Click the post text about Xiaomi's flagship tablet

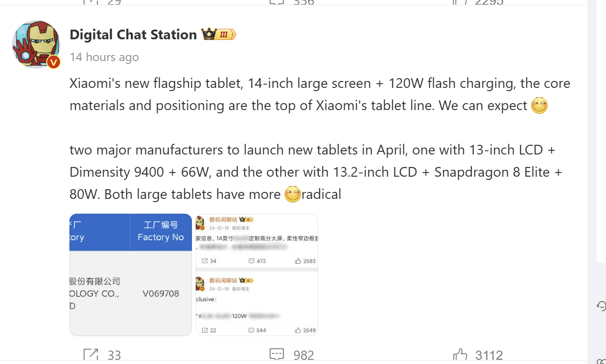pyautogui.click(x=319, y=94)
